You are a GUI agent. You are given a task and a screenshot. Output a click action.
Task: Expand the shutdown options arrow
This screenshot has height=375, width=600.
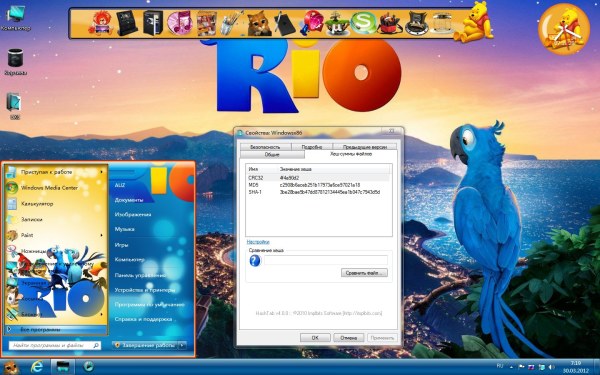click(182, 345)
